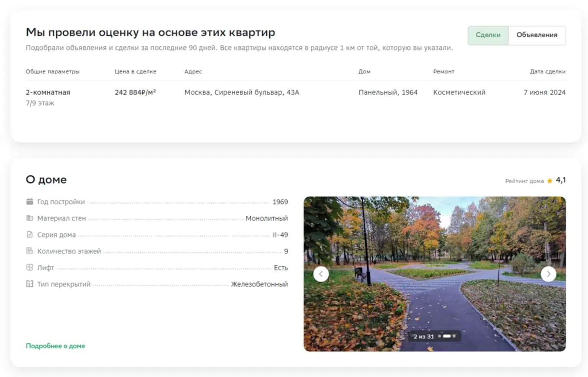Viewport: 588px width, 377px height.
Task: Click the Косметический renovation cell
Action: click(459, 92)
